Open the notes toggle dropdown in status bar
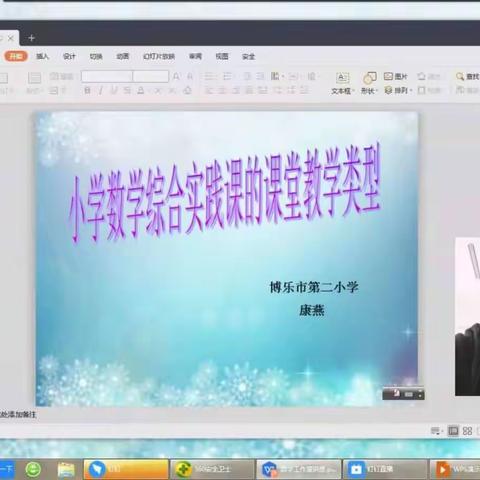 click(x=436, y=431)
